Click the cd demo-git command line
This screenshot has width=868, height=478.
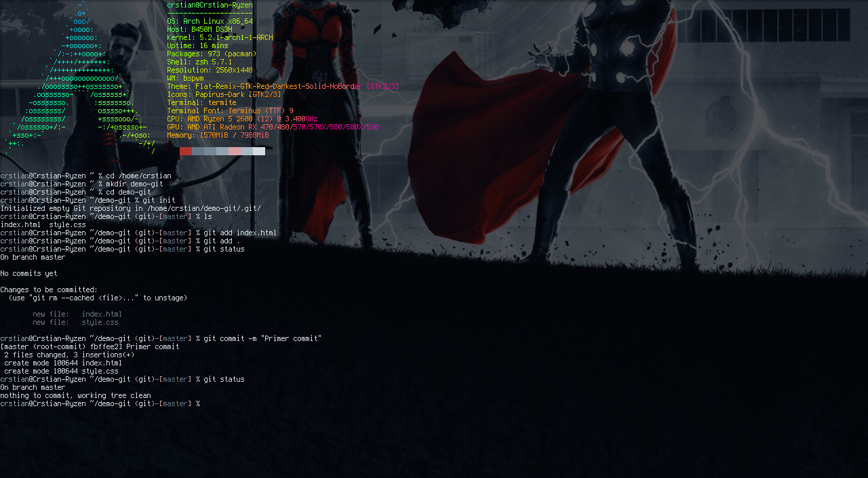75,192
